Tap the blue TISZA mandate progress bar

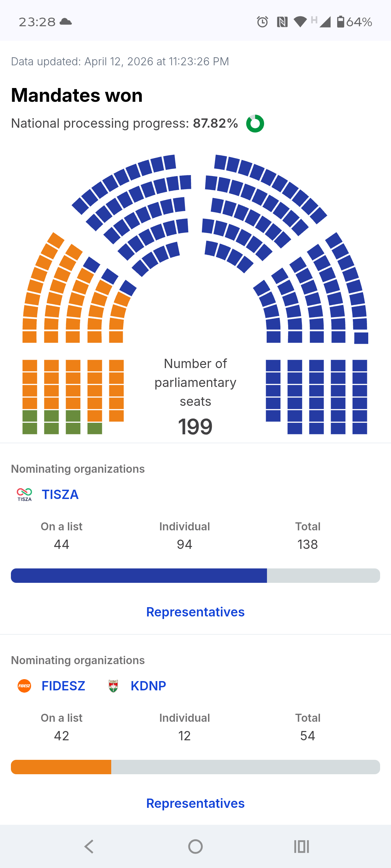(139, 575)
